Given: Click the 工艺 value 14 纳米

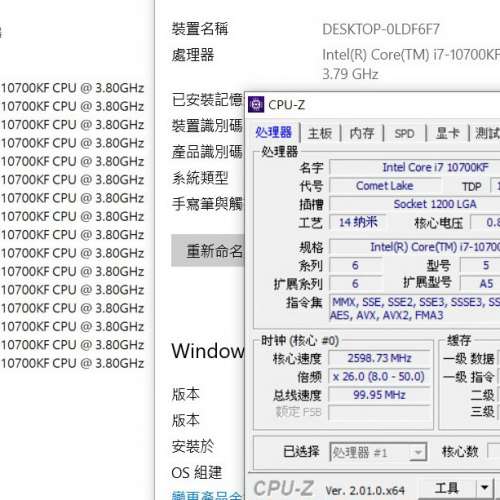Looking at the screenshot, I should point(358,222).
